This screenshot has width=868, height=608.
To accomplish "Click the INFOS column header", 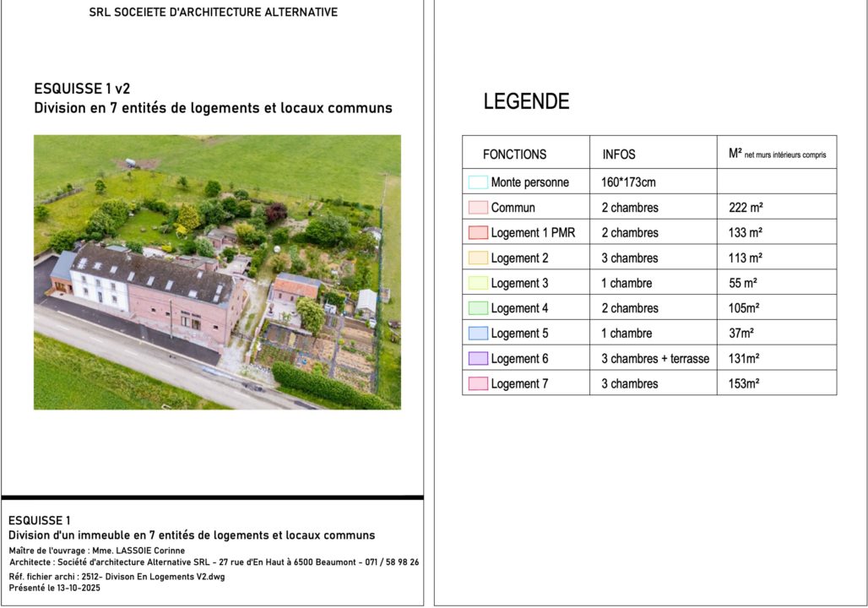I will point(619,155).
